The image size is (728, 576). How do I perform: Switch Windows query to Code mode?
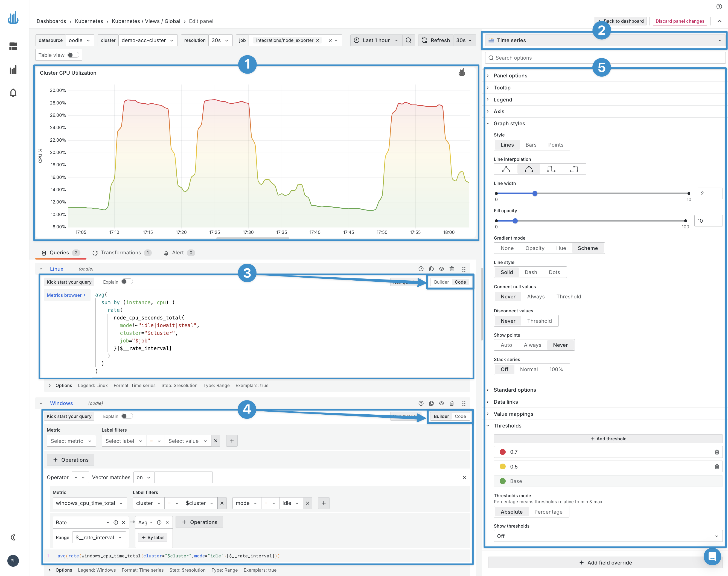(460, 417)
